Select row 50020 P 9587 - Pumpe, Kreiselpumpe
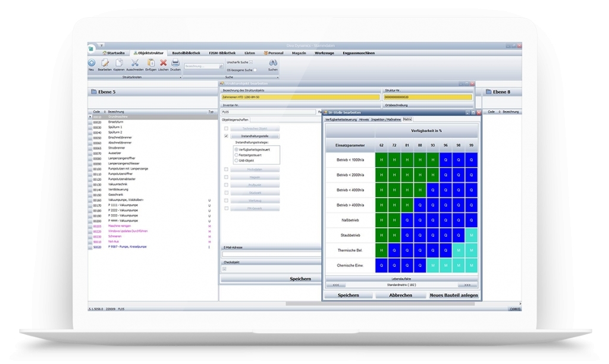 pyautogui.click(x=152, y=247)
